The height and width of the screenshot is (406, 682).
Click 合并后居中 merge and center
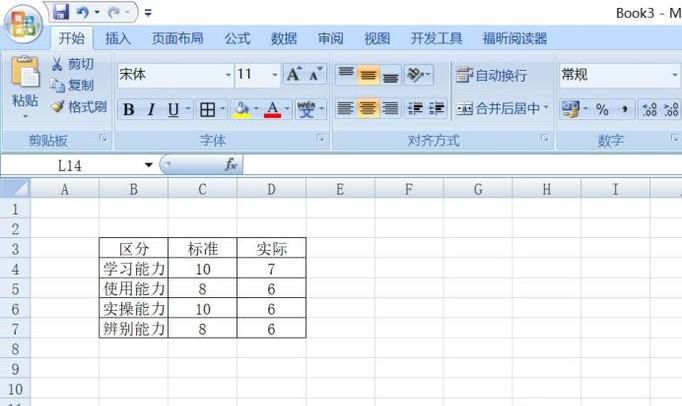click(499, 108)
